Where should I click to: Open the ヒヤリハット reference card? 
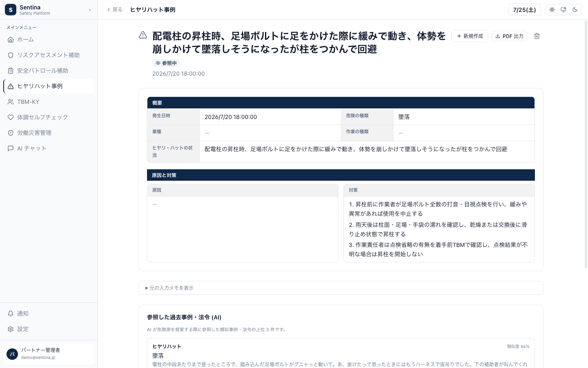[x=341, y=353]
